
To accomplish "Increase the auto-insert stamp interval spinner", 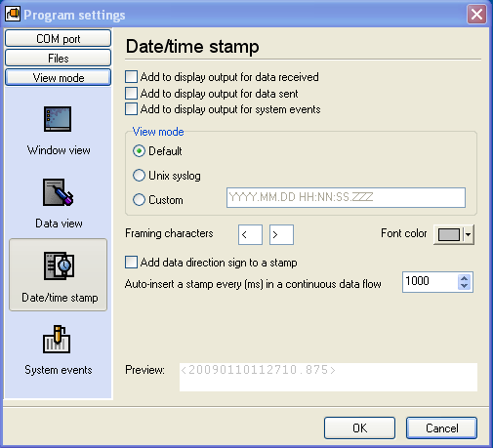I will coord(464,278).
